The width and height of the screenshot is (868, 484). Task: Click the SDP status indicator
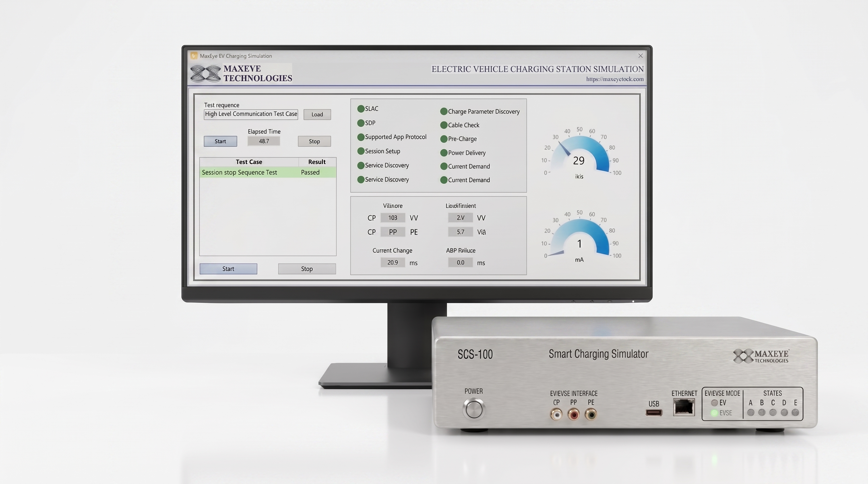point(361,123)
